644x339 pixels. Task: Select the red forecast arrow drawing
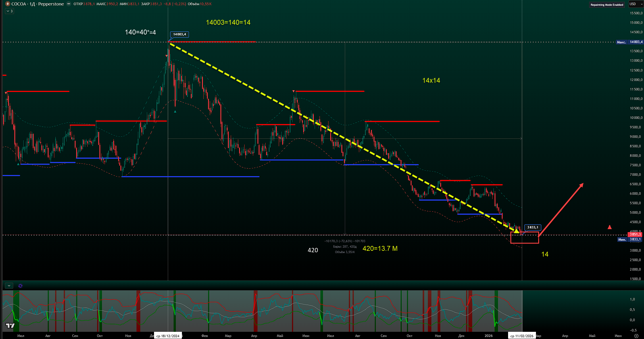coord(560,210)
